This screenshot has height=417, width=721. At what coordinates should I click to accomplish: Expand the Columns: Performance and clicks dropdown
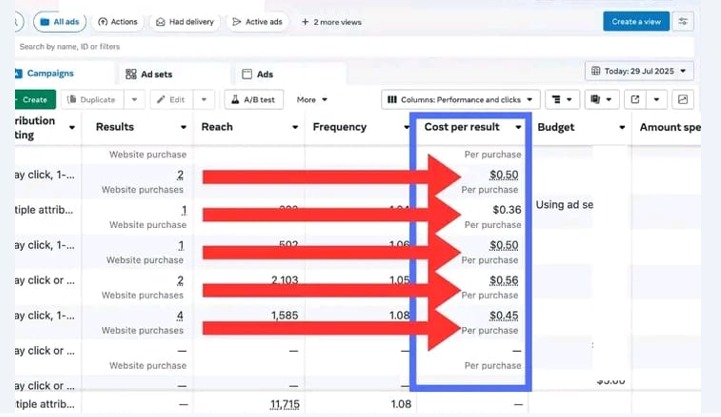tap(460, 99)
